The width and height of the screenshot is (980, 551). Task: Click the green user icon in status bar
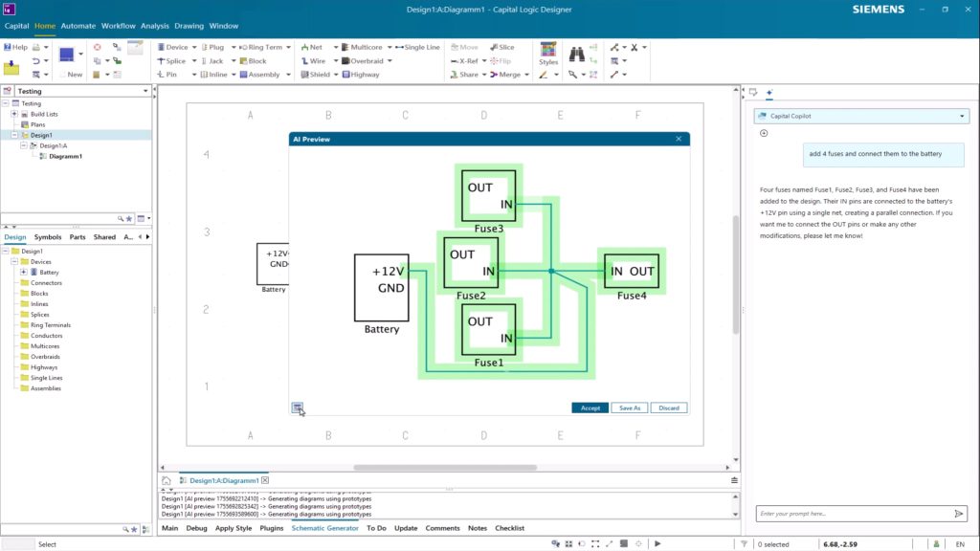tap(936, 544)
